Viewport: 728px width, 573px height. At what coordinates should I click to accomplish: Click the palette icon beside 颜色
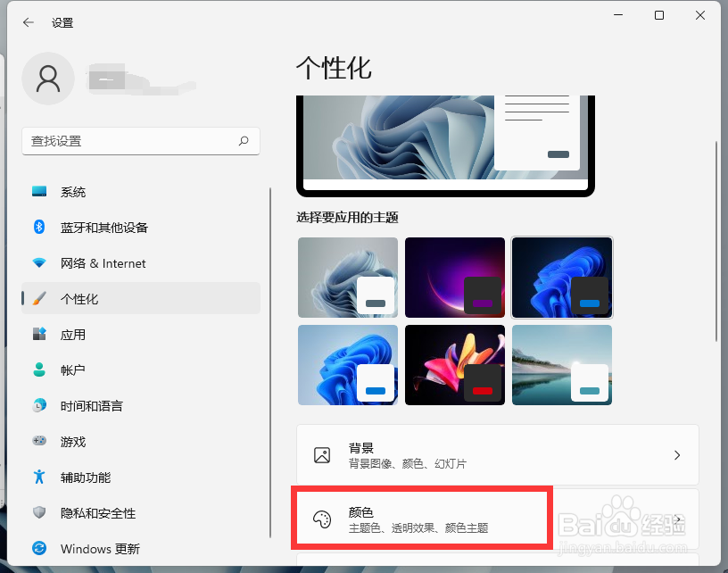coord(322,519)
